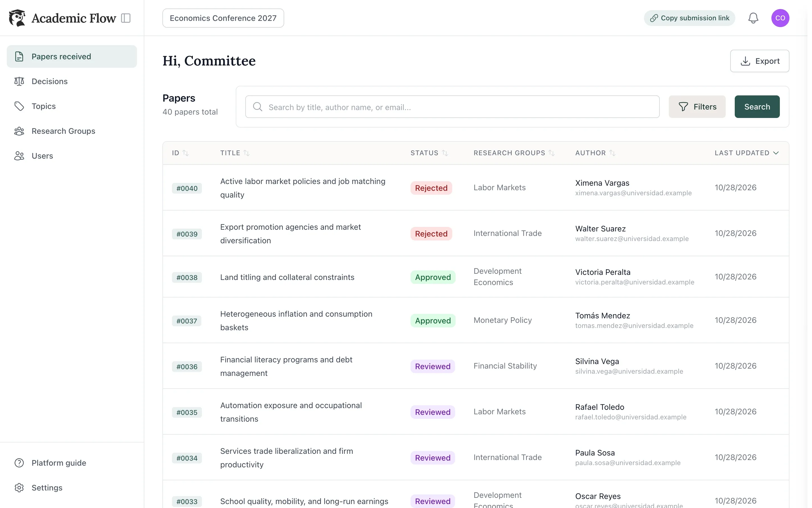
Task: Click Approved status of paper #0038
Action: click(x=433, y=277)
